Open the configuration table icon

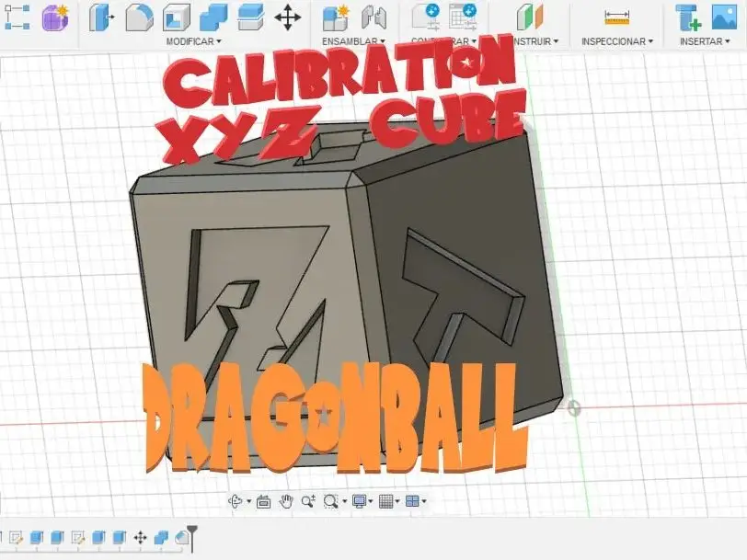[x=463, y=17]
